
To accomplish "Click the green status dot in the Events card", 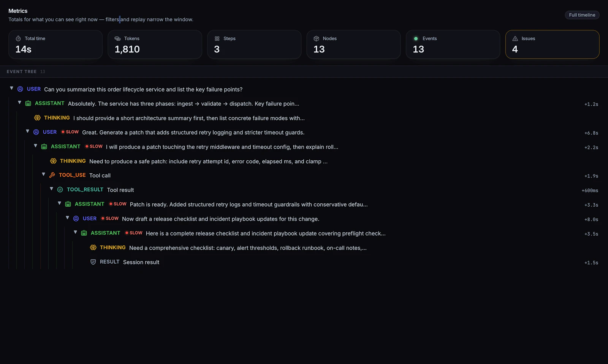I will point(415,38).
